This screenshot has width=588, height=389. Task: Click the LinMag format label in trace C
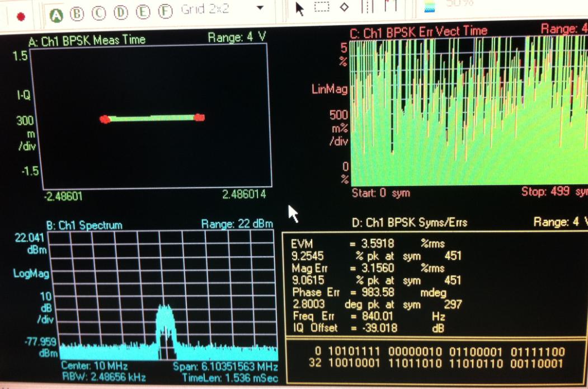330,89
